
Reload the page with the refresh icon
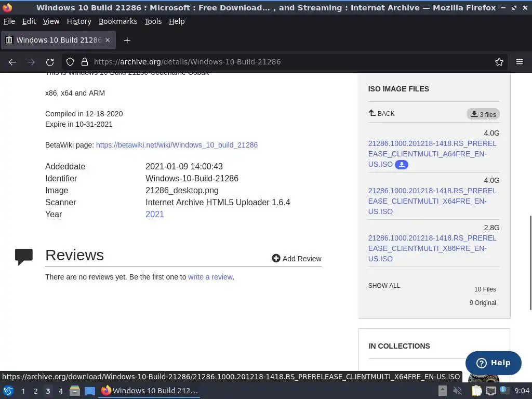coord(50,62)
